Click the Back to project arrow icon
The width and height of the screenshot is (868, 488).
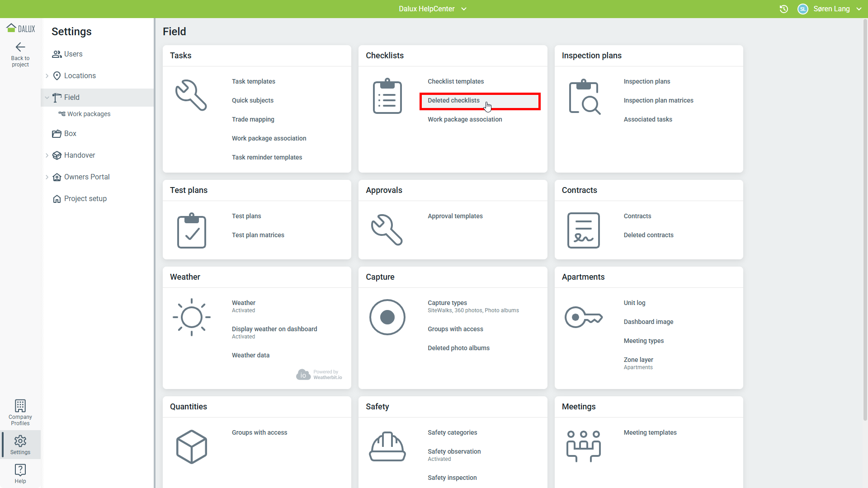point(20,47)
